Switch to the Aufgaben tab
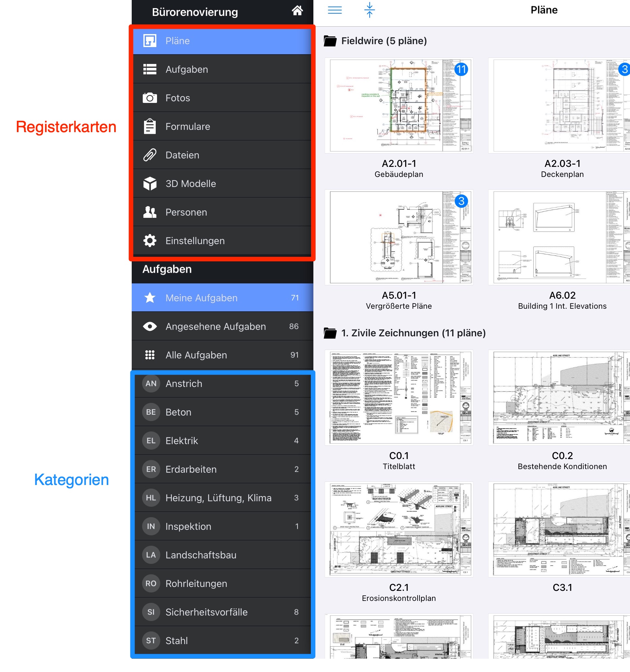The image size is (630, 672). click(187, 69)
